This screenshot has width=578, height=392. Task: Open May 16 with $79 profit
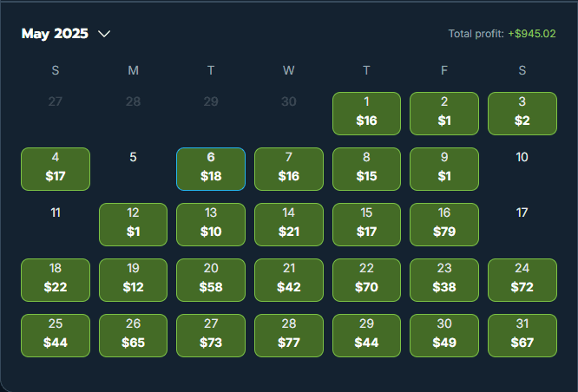click(x=444, y=225)
